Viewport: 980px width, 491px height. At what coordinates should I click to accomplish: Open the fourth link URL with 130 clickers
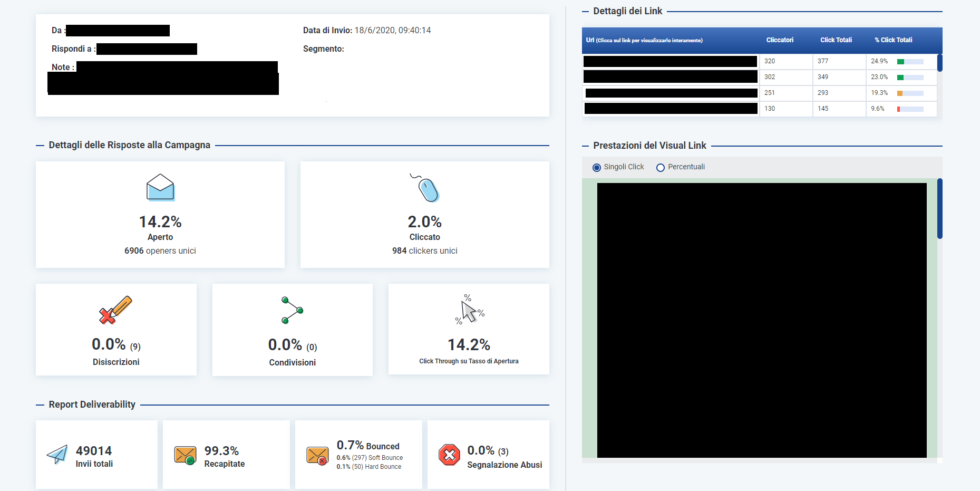click(671, 109)
